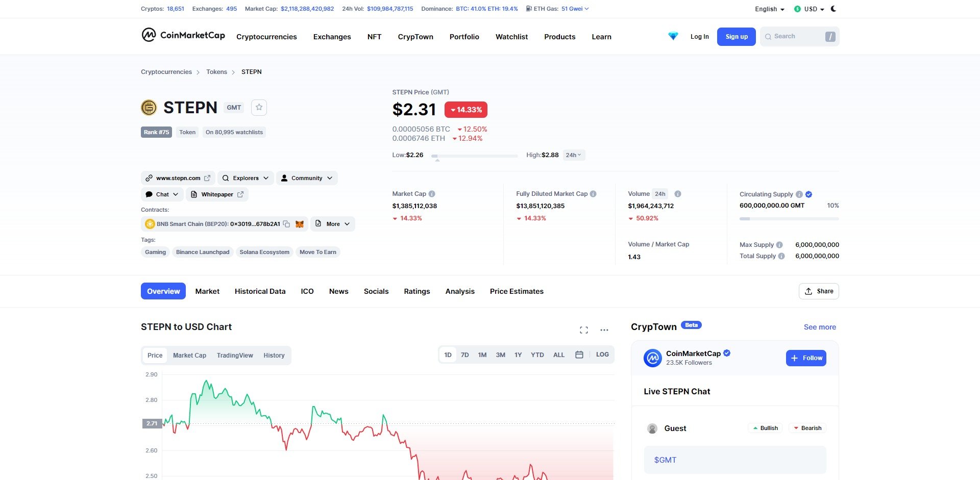
Task: Expand the Chat dropdown
Action: 162,194
